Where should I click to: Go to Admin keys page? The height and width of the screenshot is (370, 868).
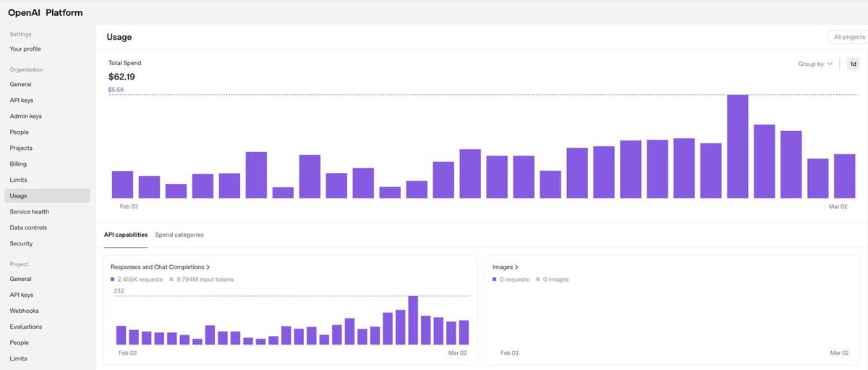coord(25,117)
